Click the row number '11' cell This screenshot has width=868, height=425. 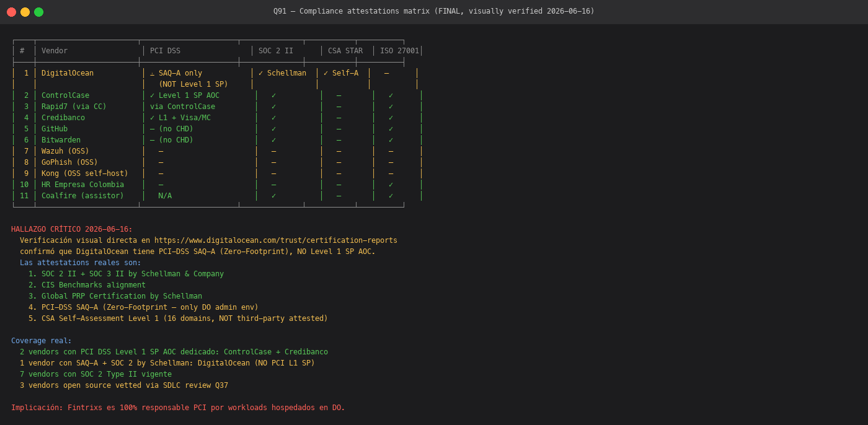pos(24,196)
